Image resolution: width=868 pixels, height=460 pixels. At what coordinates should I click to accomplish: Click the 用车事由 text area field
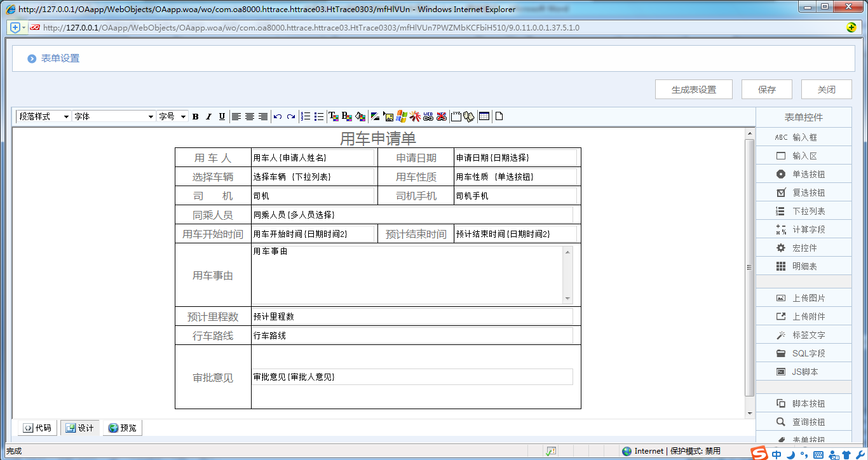(x=407, y=274)
